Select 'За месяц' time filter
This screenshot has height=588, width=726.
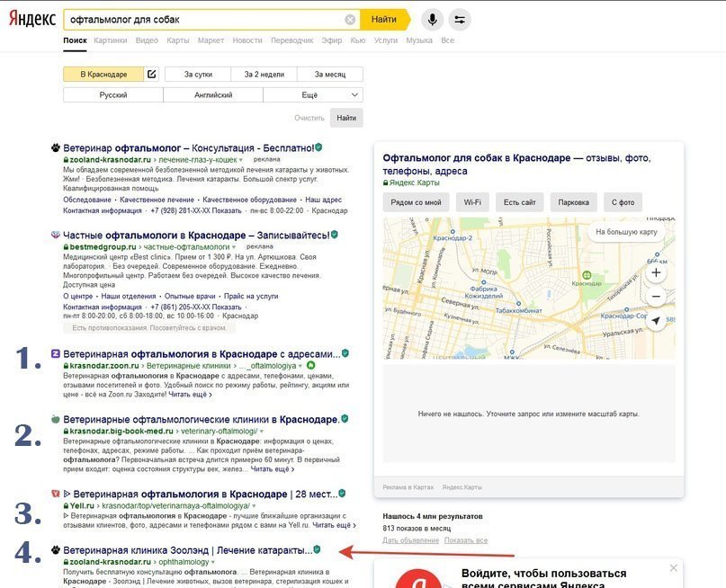point(330,74)
